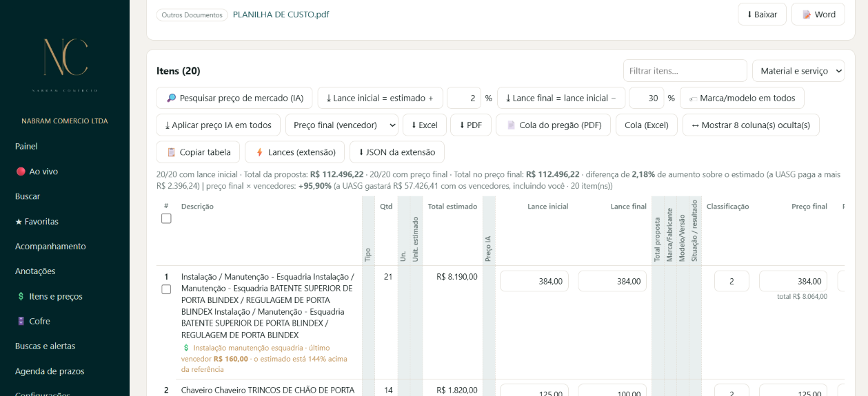Expand the collapsed Marca/Fabricante column header
This screenshot has height=396, width=868.
pyautogui.click(x=669, y=231)
